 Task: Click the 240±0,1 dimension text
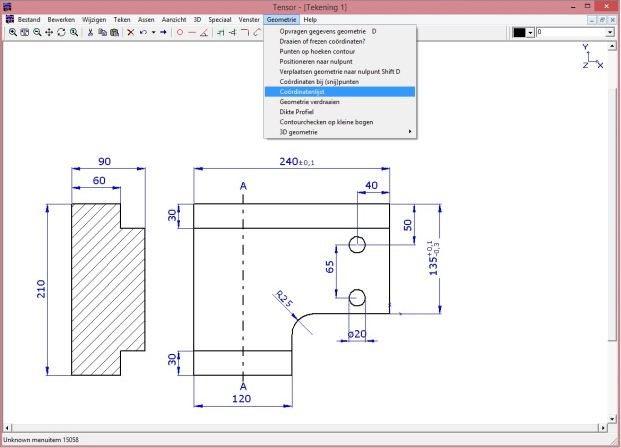click(x=297, y=162)
